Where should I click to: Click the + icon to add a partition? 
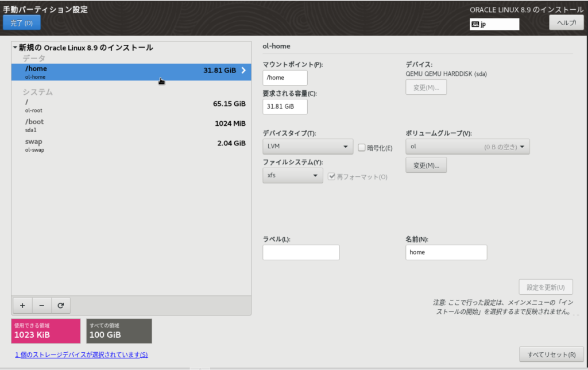(x=22, y=305)
